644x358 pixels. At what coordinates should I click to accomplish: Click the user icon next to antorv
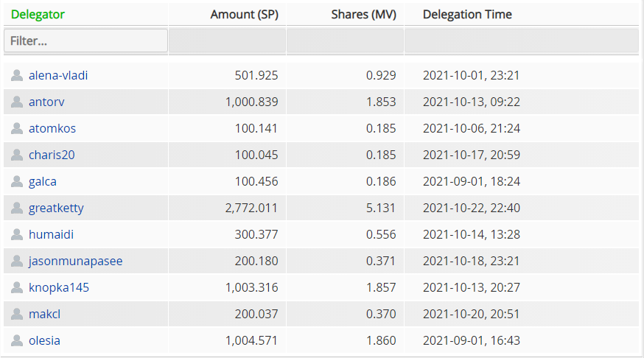coord(17,102)
